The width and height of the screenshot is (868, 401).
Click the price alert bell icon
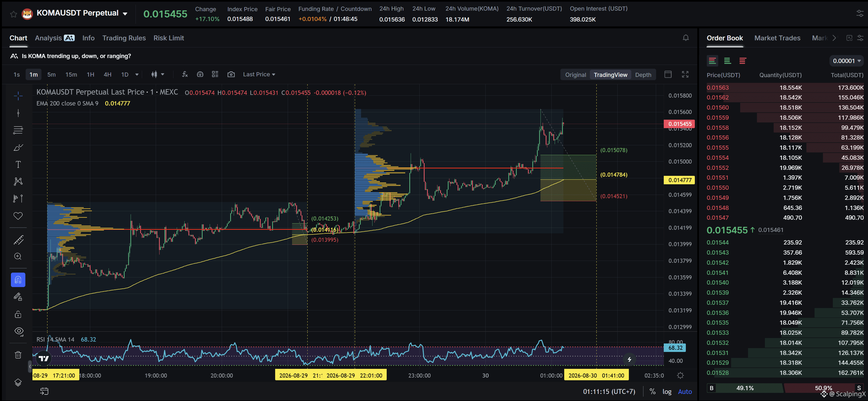click(686, 38)
